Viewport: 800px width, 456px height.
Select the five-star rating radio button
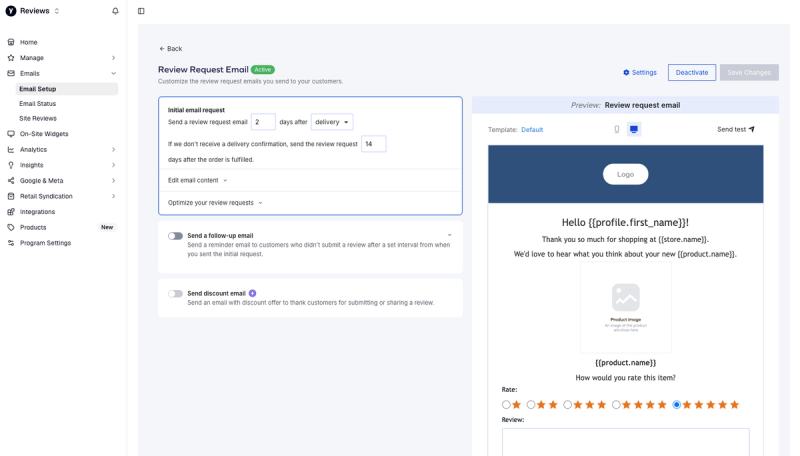677,404
